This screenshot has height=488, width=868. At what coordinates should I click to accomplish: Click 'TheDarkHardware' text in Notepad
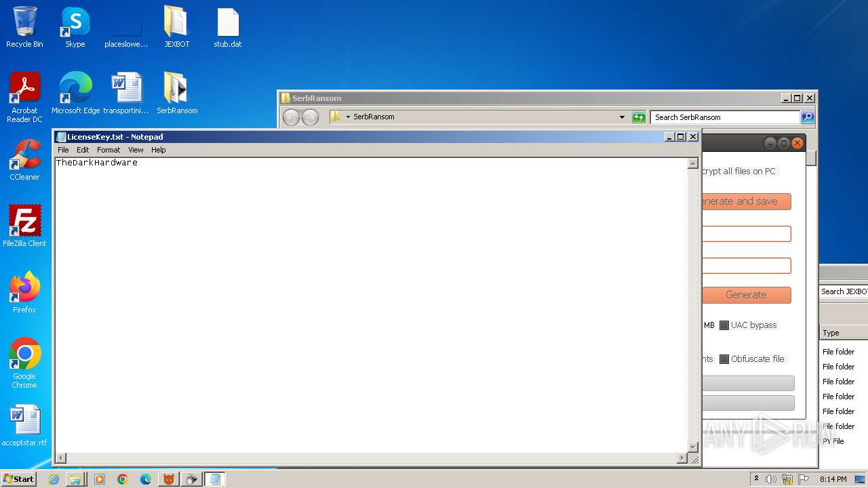point(97,163)
